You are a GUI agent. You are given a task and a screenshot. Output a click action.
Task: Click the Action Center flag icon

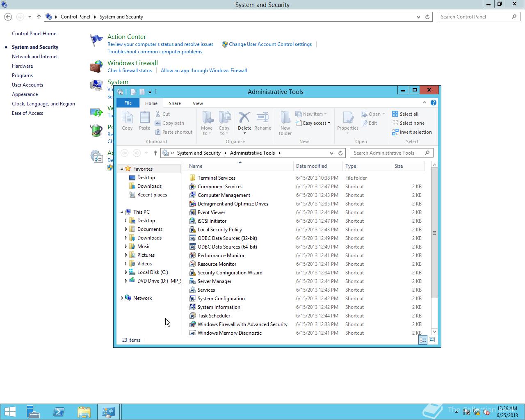(96, 40)
